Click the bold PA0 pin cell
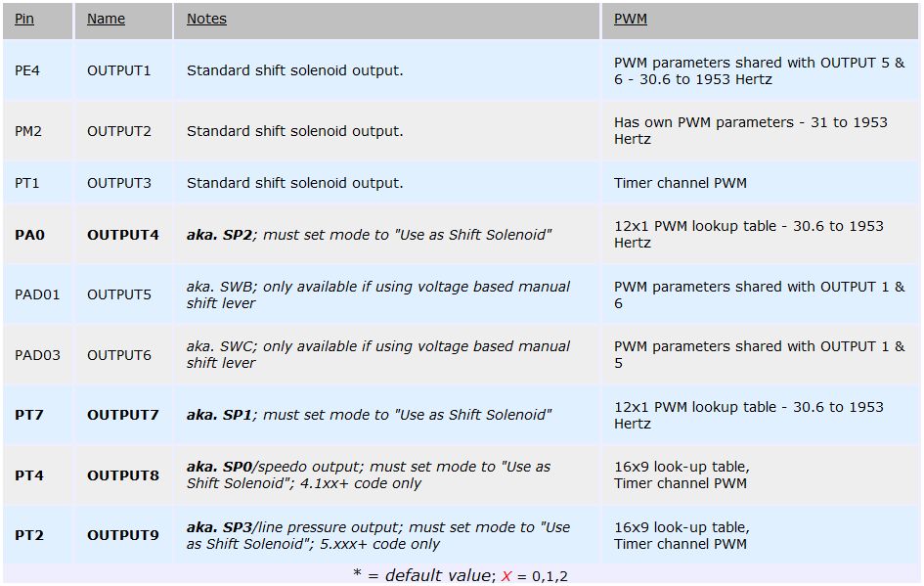This screenshot has height=586, width=924. point(29,235)
